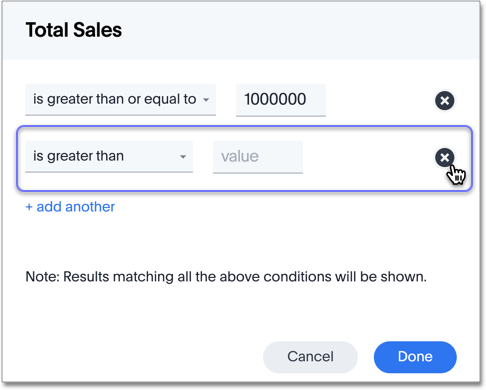Remove the 1000000 filter condition
Screen dimensions: 486x390
pos(444,100)
